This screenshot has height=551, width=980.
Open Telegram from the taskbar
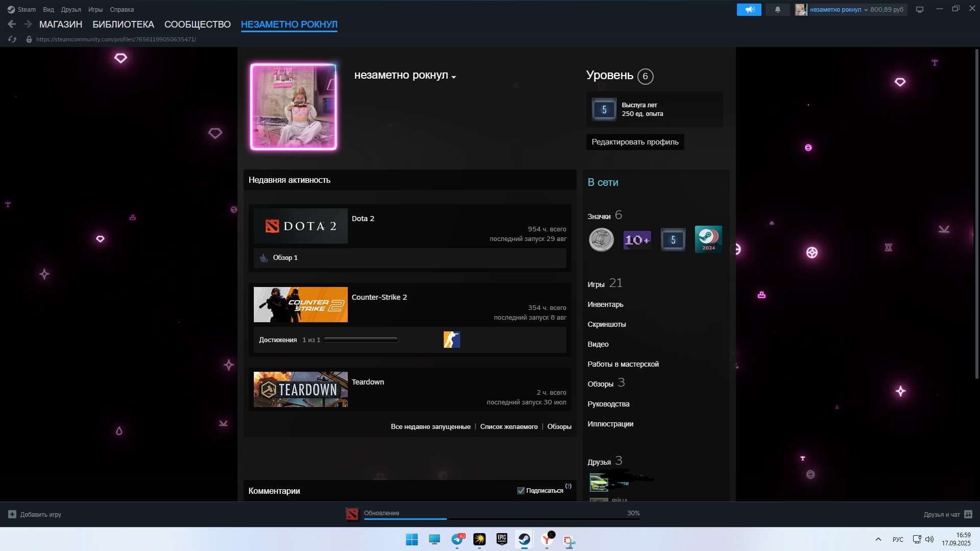[x=457, y=539]
